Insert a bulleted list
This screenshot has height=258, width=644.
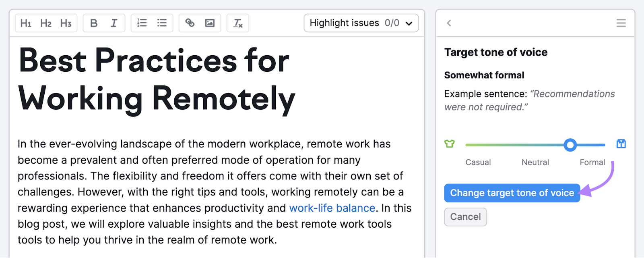(162, 23)
